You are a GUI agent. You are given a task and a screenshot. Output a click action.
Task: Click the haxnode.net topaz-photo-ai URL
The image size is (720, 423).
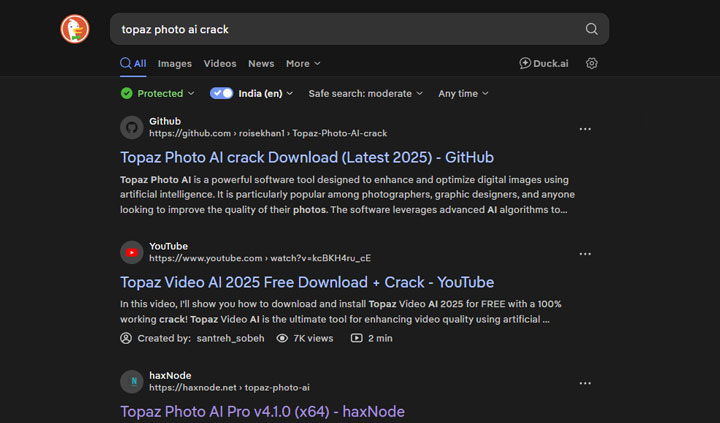click(229, 388)
